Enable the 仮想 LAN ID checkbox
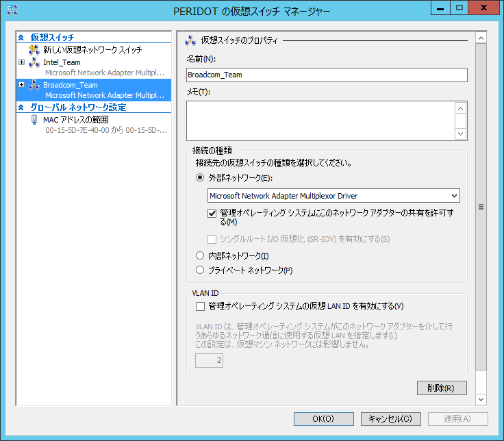 click(200, 306)
